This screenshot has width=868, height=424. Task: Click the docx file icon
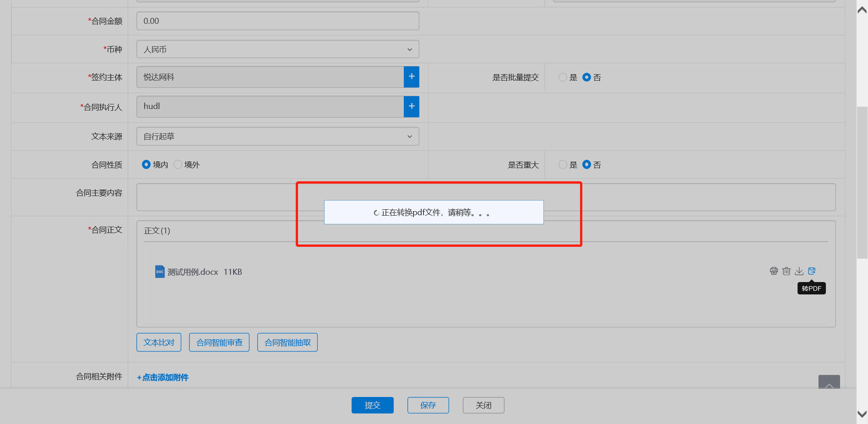pos(160,272)
